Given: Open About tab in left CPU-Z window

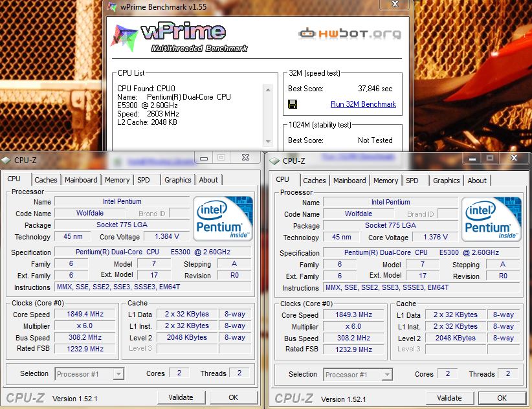Looking at the screenshot, I should coord(208,180).
